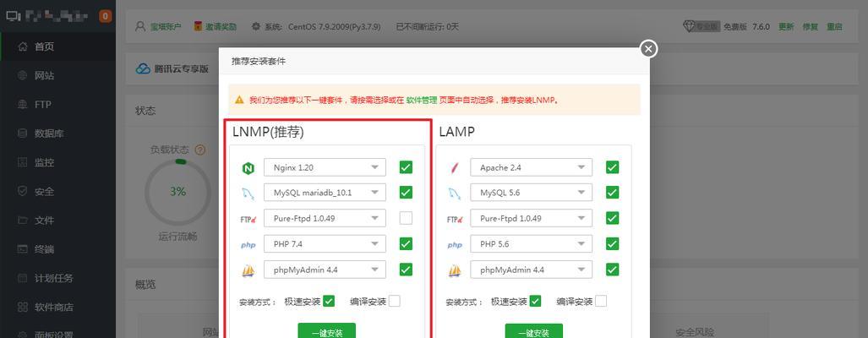868x338 pixels.
Task: Open the Nginx 1.20 version dropdown
Action: (325, 167)
